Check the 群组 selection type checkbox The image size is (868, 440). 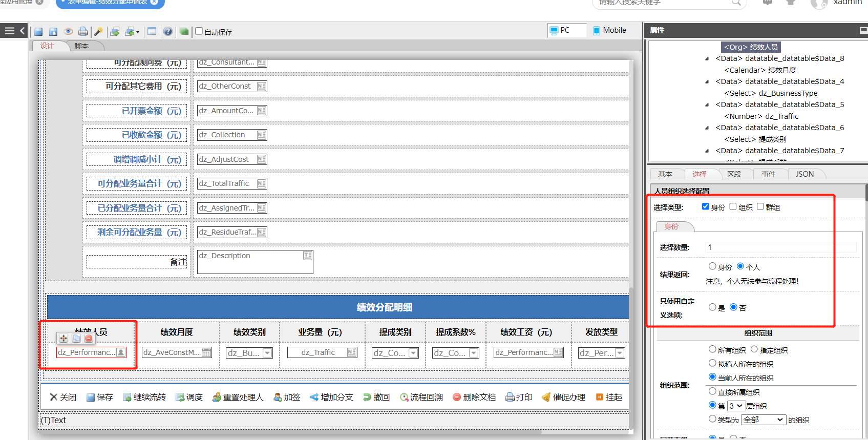tap(760, 206)
